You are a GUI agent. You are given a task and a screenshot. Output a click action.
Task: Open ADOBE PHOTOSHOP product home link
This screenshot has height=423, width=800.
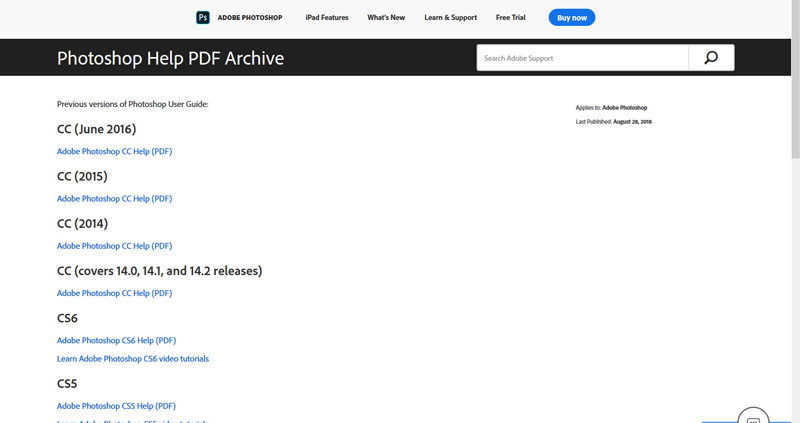pos(250,17)
